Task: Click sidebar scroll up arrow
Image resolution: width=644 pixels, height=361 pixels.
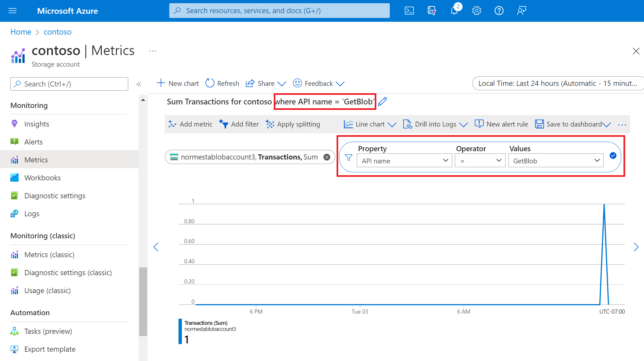Action: 143,100
